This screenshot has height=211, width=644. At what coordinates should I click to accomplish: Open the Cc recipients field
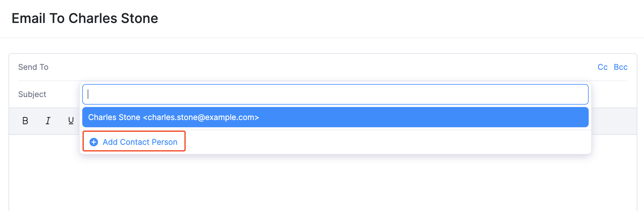coord(602,67)
